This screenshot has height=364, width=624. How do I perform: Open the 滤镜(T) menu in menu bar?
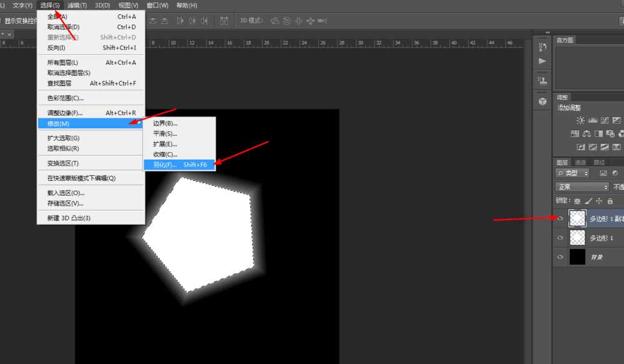pos(78,6)
